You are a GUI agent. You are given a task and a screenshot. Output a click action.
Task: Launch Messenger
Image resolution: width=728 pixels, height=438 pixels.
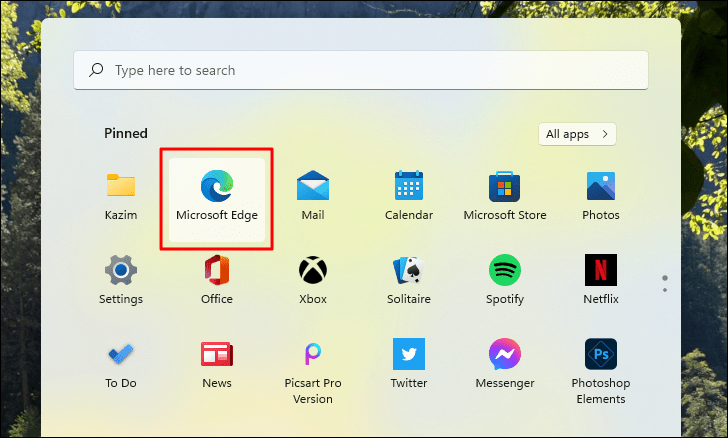[x=505, y=365]
